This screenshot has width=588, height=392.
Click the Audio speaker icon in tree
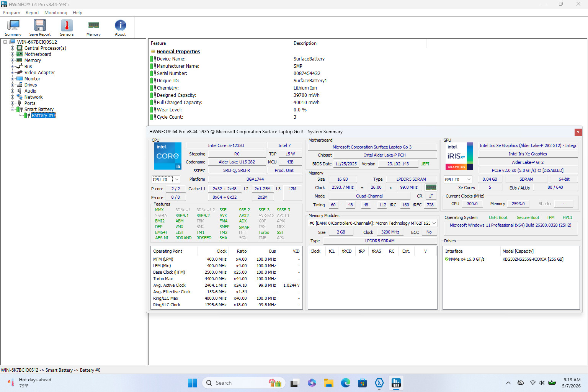click(20, 91)
